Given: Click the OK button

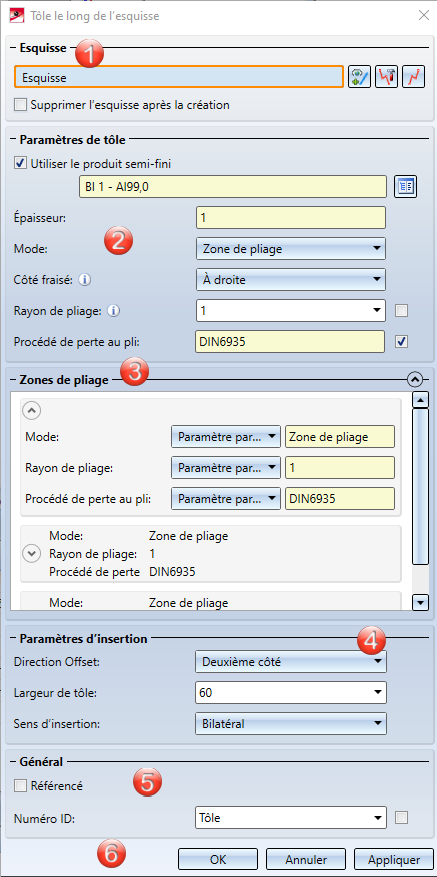Looking at the screenshot, I should [x=218, y=859].
